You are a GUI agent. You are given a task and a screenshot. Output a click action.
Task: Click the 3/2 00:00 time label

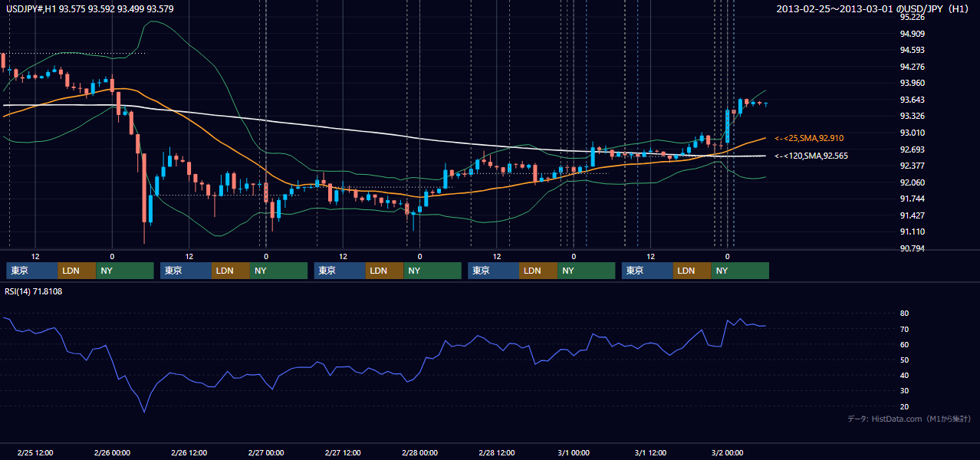[x=728, y=453]
